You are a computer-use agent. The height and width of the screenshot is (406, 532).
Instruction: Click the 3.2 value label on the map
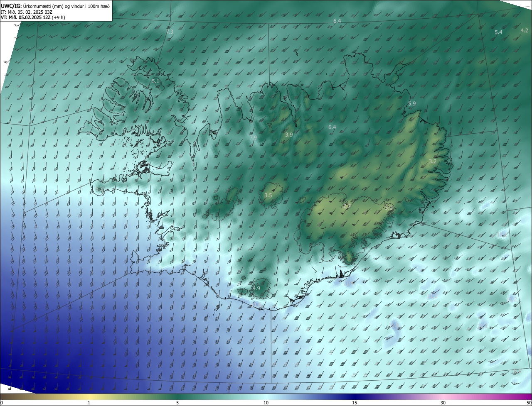(x=433, y=161)
